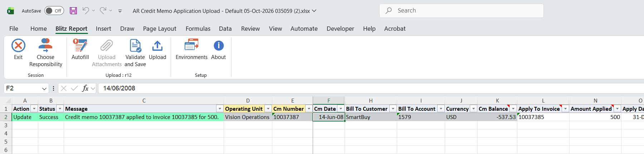Click the Excel application icon
644x154 pixels.
tap(11, 11)
